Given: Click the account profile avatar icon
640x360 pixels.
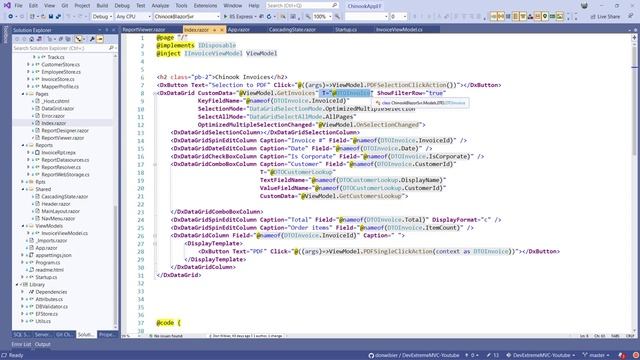Looking at the screenshot, I should click(x=584, y=5).
